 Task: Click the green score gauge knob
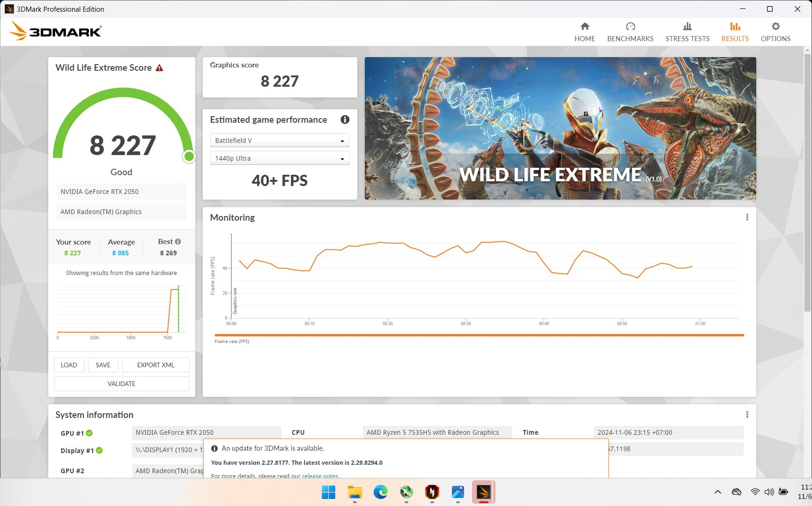pos(189,156)
